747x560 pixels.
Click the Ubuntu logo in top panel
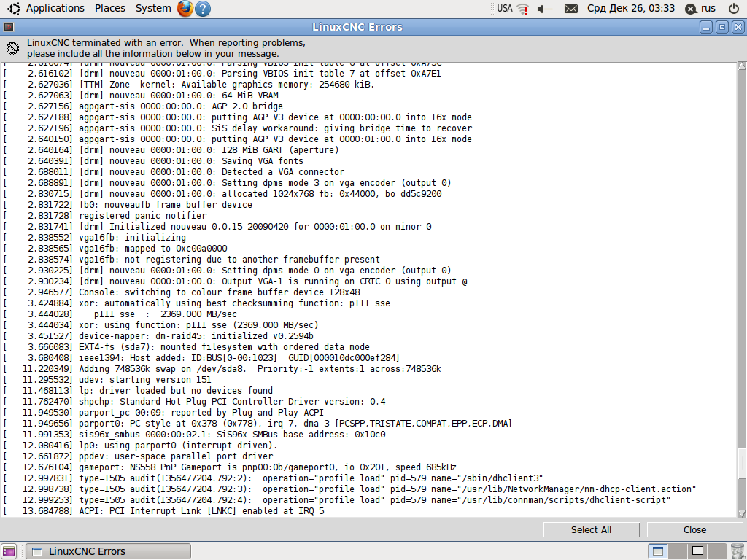pos(13,8)
